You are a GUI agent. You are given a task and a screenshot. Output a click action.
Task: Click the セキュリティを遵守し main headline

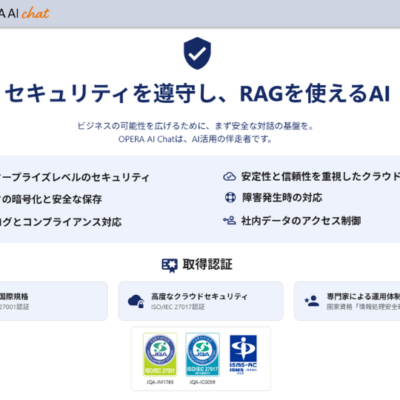(x=197, y=93)
